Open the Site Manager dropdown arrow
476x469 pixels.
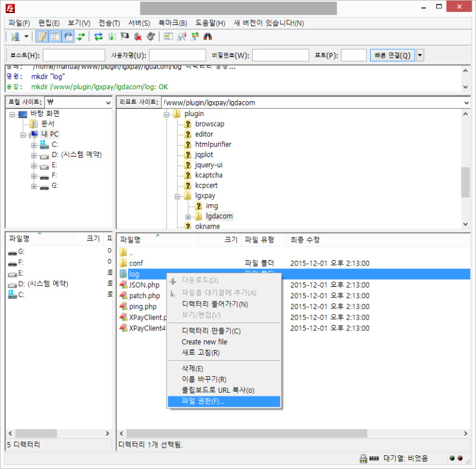26,37
